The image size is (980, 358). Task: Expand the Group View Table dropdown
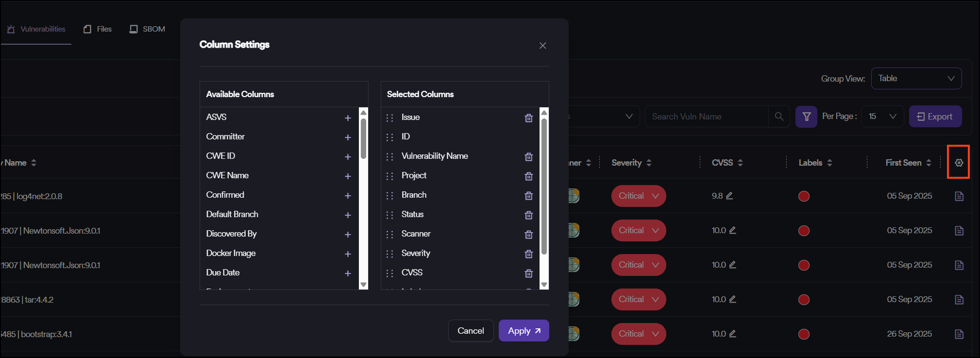coord(916,79)
